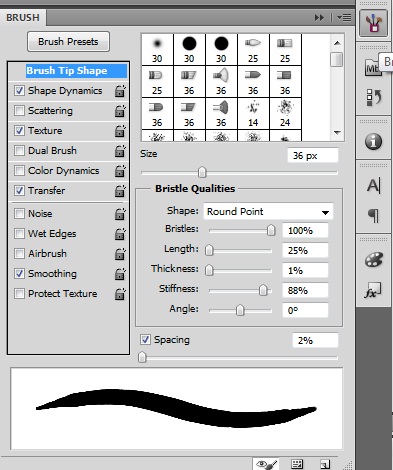The height and width of the screenshot is (470, 393).
Task: Uncheck the Transfer checkbox
Action: 19,191
